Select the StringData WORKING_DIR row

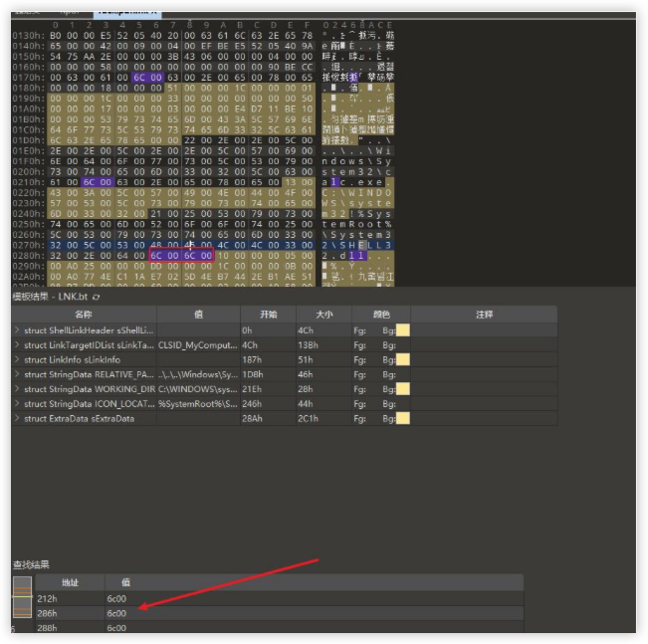coord(88,389)
